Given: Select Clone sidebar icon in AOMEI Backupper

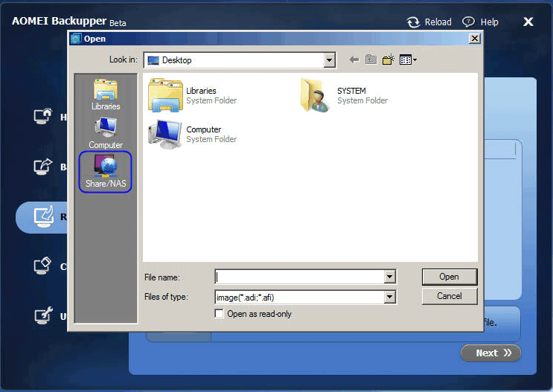Looking at the screenshot, I should tap(43, 266).
